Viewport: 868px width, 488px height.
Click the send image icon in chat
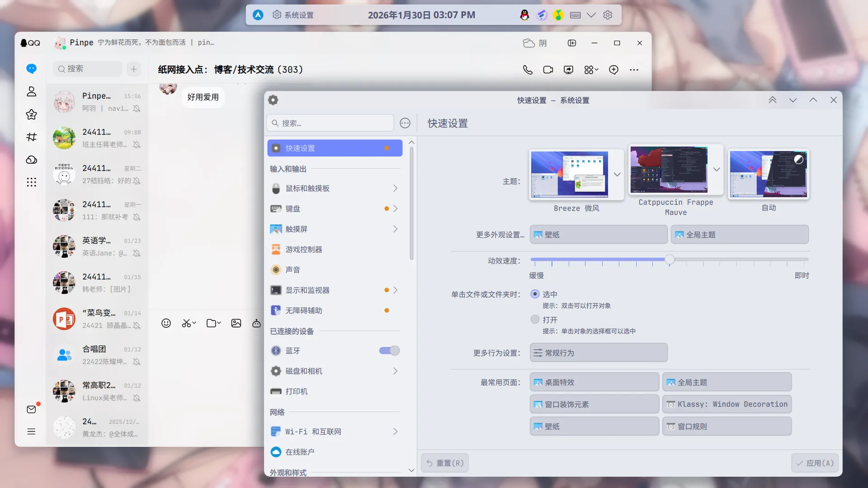click(236, 323)
